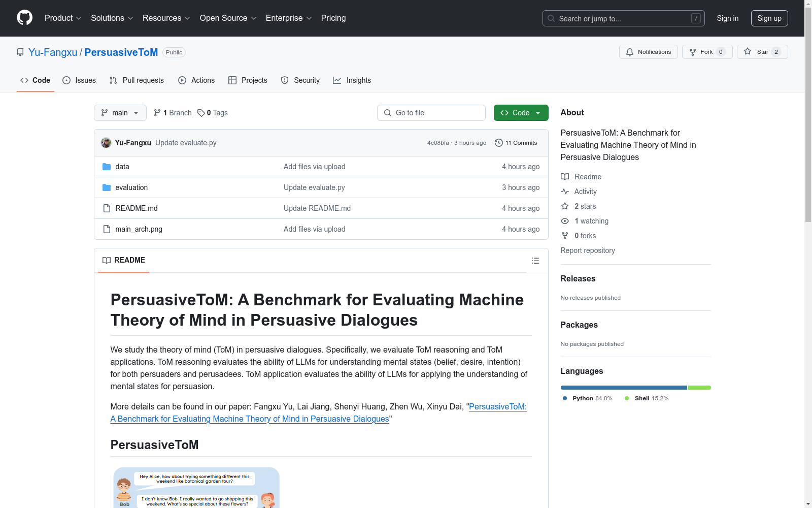Click the forks icon in About
Viewport: 812px width, 508px height.
pyautogui.click(x=565, y=236)
